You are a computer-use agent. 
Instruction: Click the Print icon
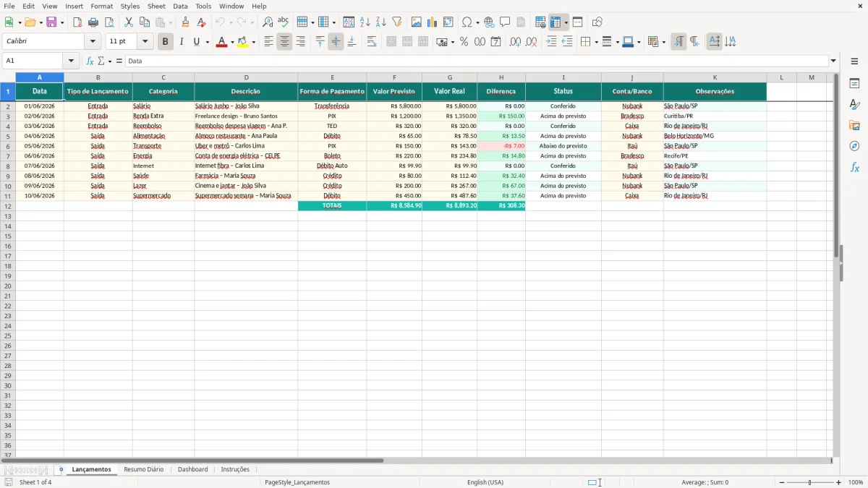(x=93, y=22)
